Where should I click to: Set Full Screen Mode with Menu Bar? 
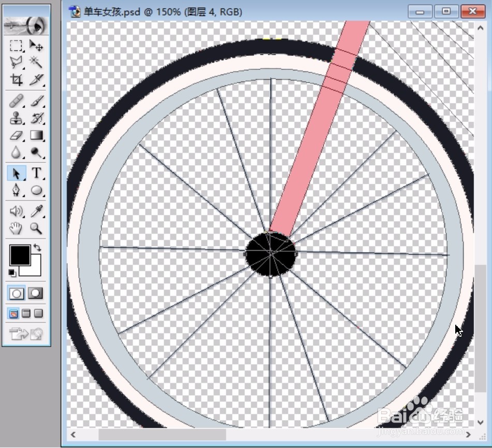click(26, 313)
